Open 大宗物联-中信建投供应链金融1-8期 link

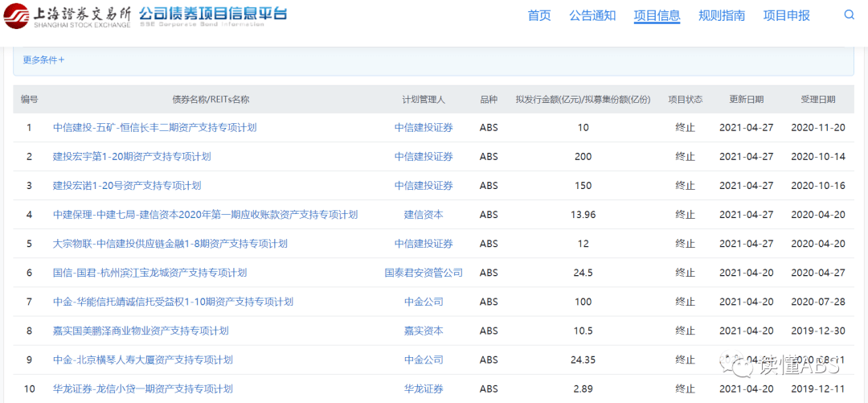pyautogui.click(x=170, y=244)
